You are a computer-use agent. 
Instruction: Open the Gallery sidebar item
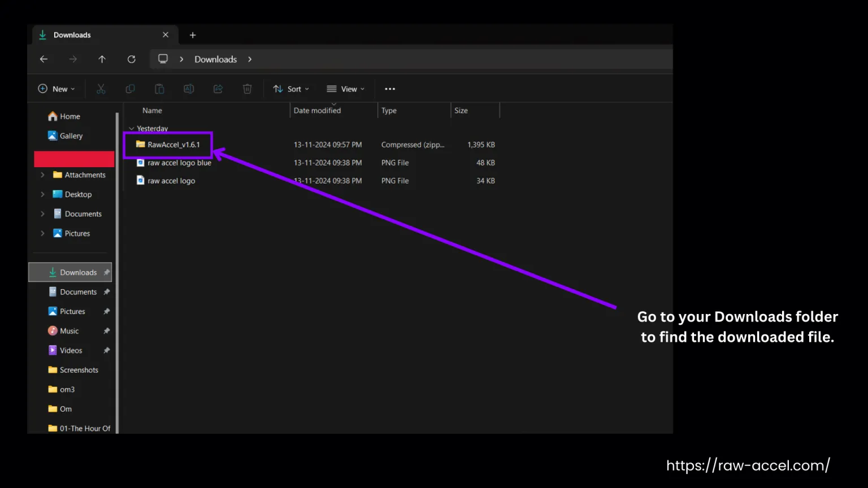(71, 136)
